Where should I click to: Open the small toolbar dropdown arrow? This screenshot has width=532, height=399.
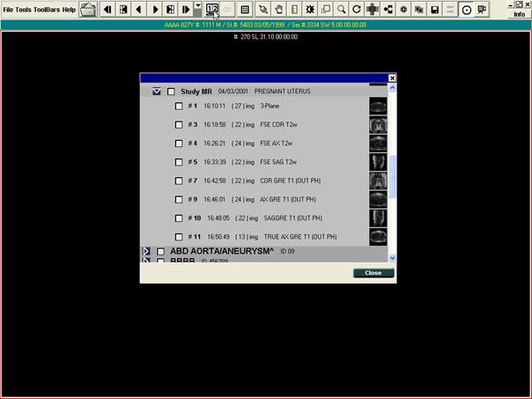click(x=198, y=7)
